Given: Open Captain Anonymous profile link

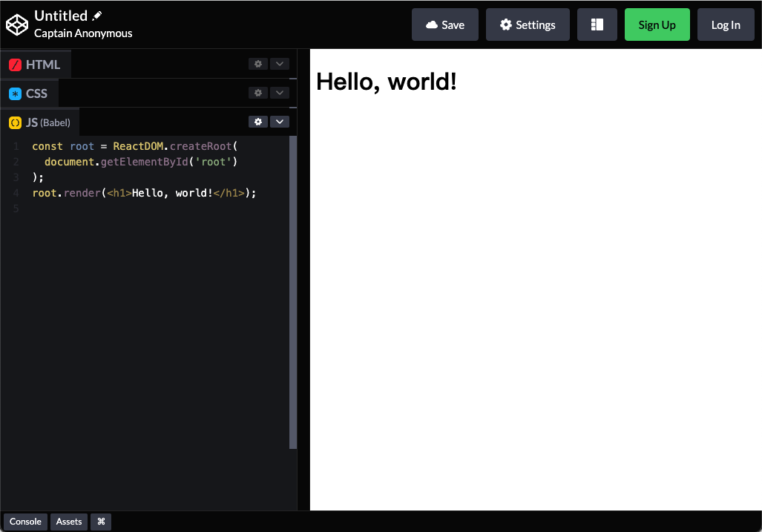Looking at the screenshot, I should [83, 33].
